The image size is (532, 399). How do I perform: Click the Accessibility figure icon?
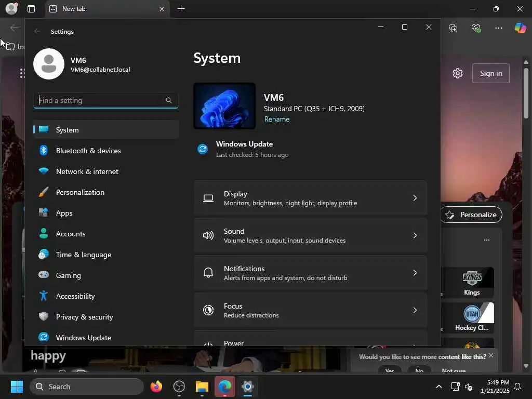pos(44,296)
